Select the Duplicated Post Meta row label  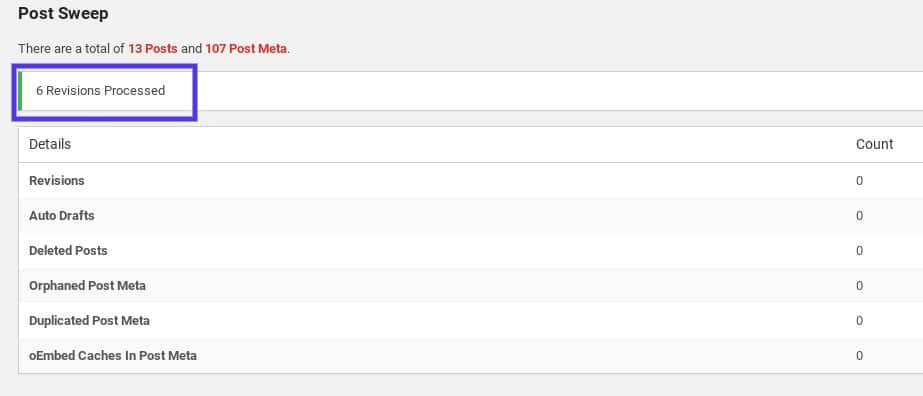point(89,321)
